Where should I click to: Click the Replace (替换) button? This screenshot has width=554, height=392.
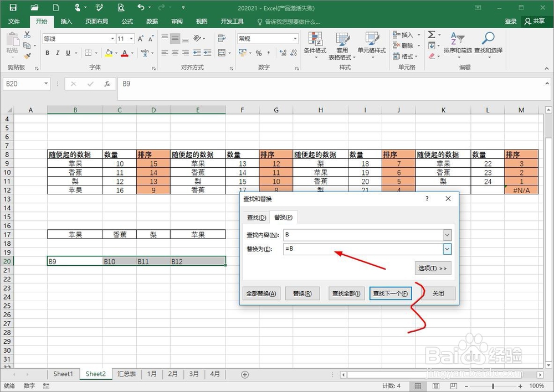pyautogui.click(x=302, y=293)
